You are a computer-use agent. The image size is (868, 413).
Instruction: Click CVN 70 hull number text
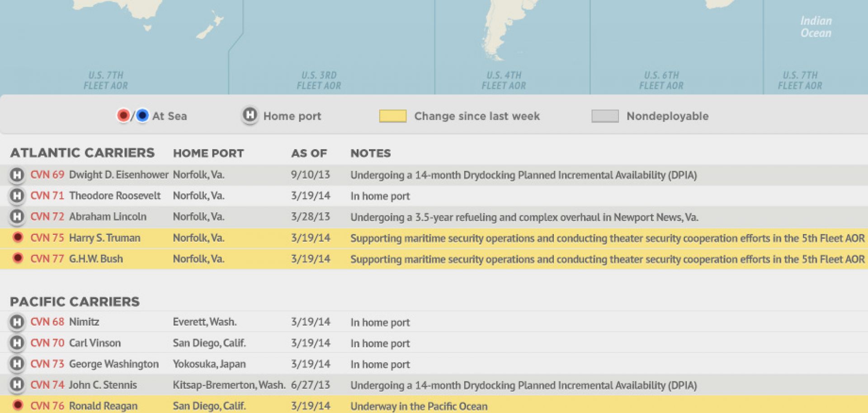pyautogui.click(x=47, y=343)
